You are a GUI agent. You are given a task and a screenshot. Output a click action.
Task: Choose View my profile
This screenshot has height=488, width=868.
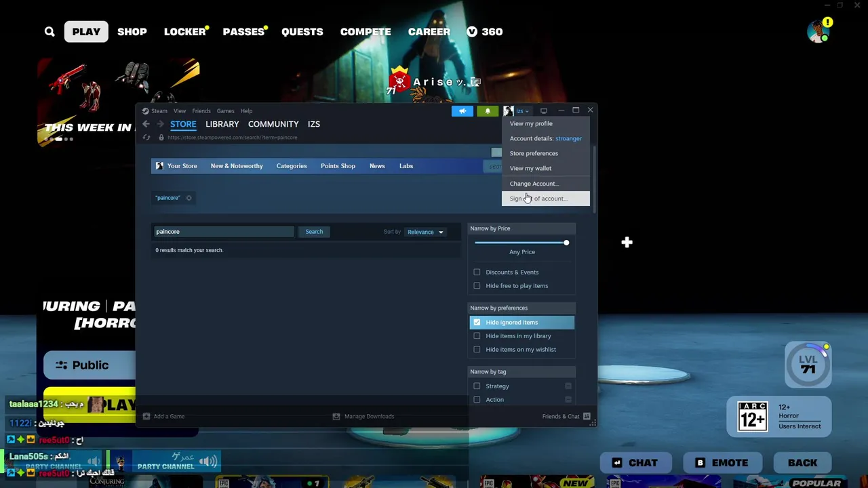546,123
